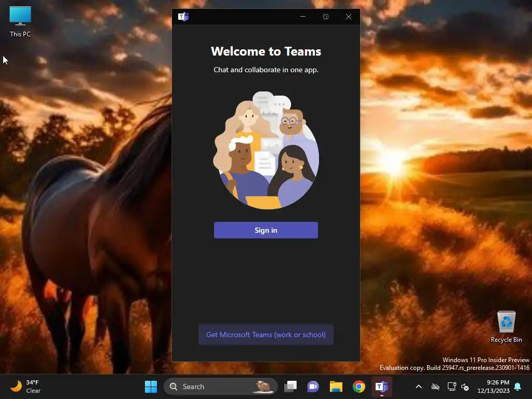Open the Windows Start menu
Viewport: 532px width, 399px height.
(151, 387)
